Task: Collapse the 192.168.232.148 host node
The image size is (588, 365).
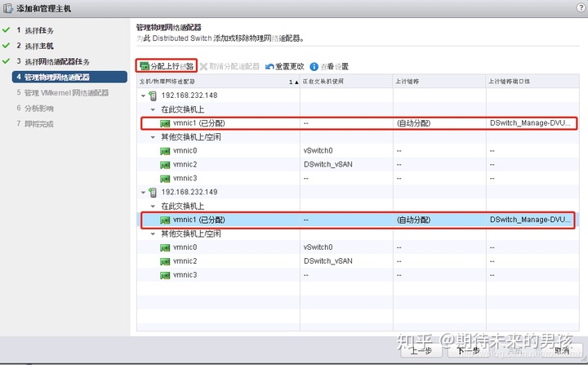Action: [143, 96]
